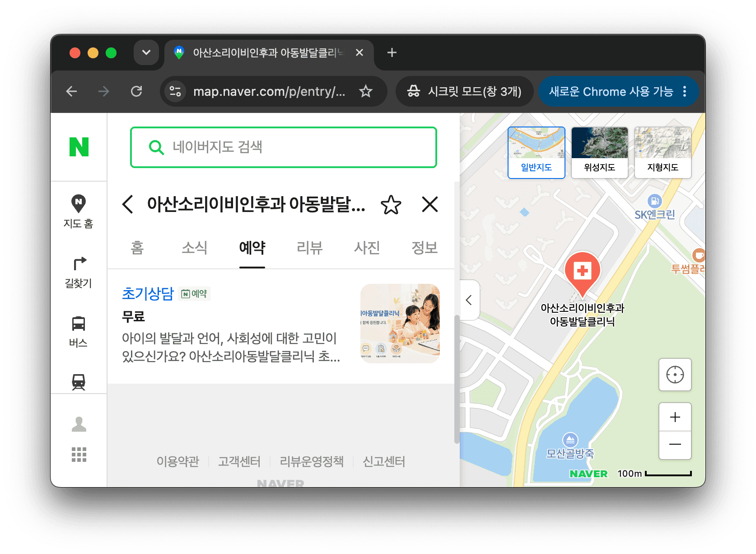Click the green search magnifier icon
The height and width of the screenshot is (554, 756).
156,147
